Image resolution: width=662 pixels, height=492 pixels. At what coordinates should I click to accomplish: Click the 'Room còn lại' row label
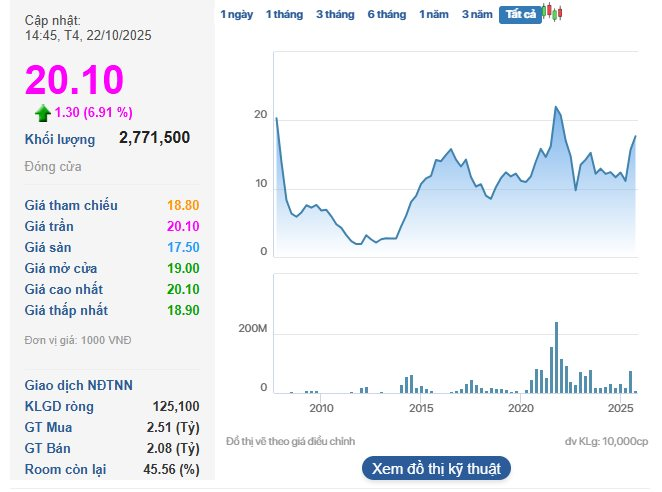point(66,469)
